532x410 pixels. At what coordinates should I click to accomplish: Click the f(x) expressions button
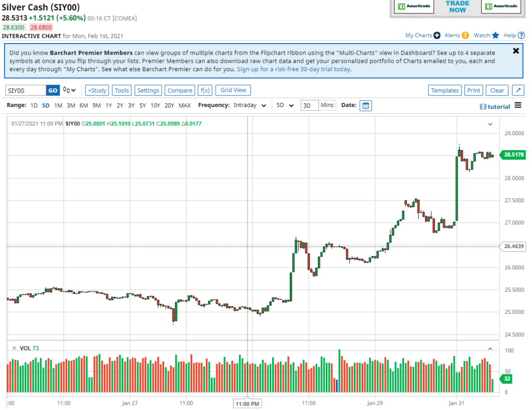tap(205, 90)
